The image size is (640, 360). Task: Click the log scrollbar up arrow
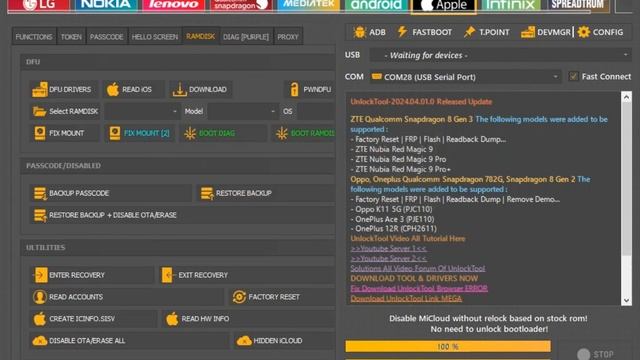pyautogui.click(x=626, y=97)
